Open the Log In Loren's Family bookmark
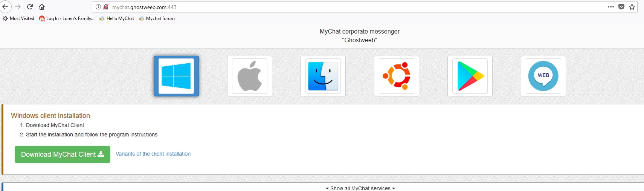644x191 pixels. click(67, 18)
